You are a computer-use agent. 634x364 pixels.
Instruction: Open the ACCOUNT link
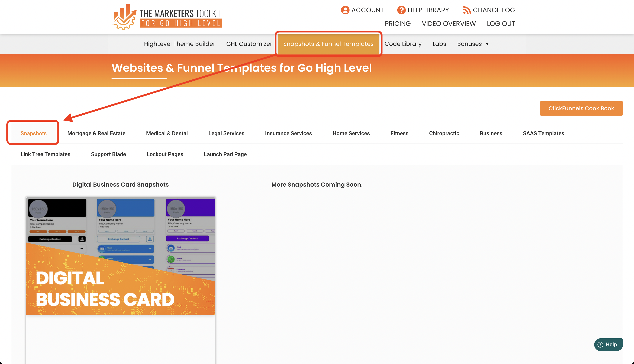pos(367,10)
